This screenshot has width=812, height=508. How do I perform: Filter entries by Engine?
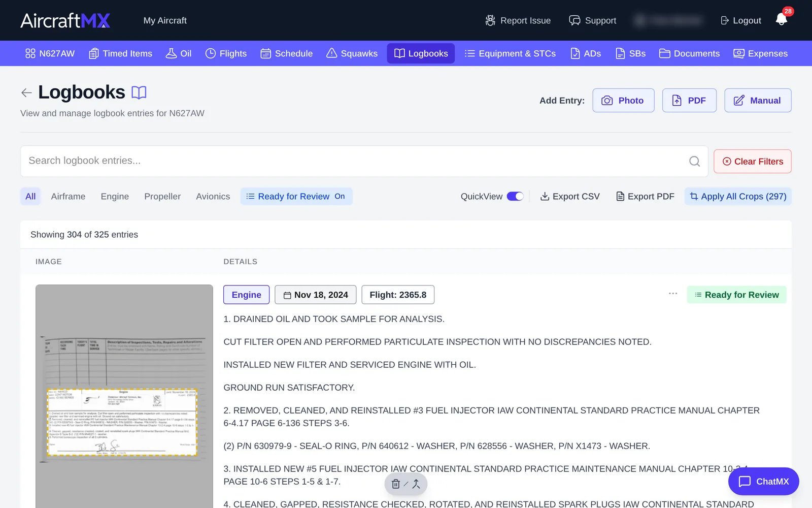[x=115, y=197]
